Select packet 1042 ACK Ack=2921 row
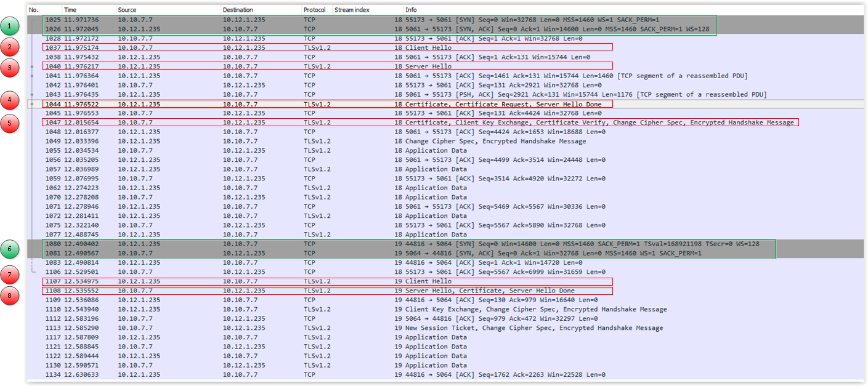The height and width of the screenshot is (386, 868). 445,85
